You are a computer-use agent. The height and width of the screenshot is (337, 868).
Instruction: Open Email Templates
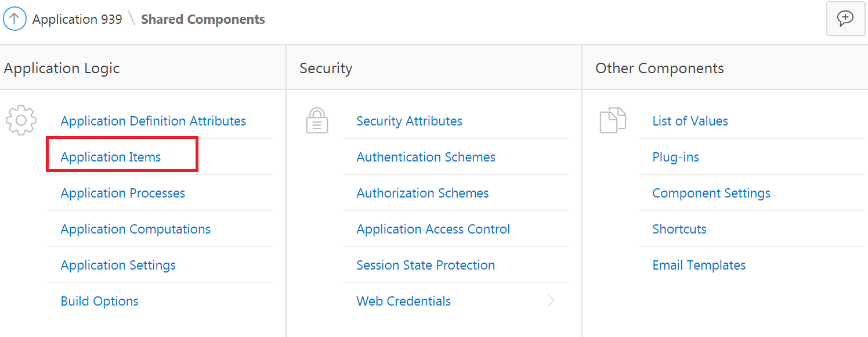point(699,265)
